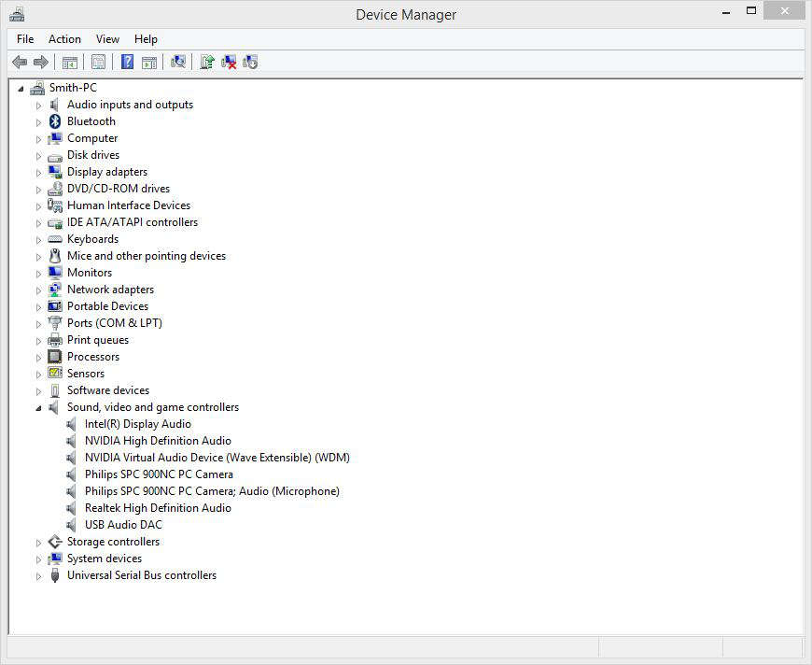Select NVIDIA Virtual Audio Device (WDM)
Screen dimensions: 812x665
click(x=217, y=458)
